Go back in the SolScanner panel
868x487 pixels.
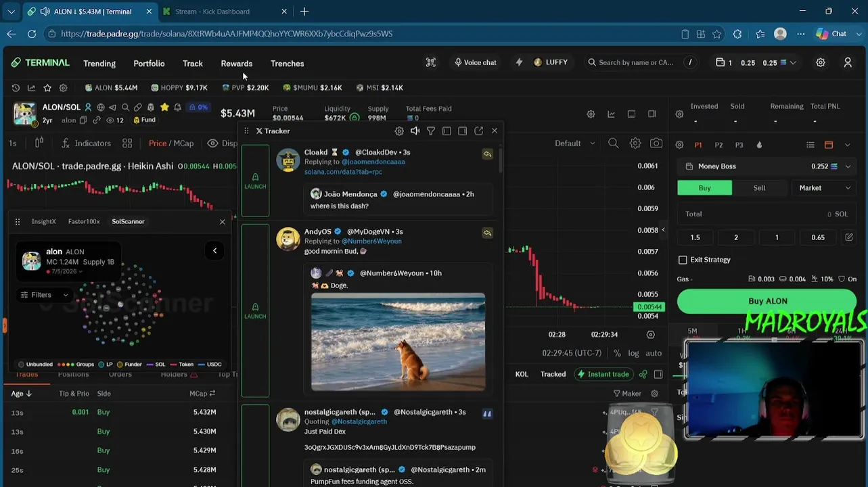tap(214, 251)
